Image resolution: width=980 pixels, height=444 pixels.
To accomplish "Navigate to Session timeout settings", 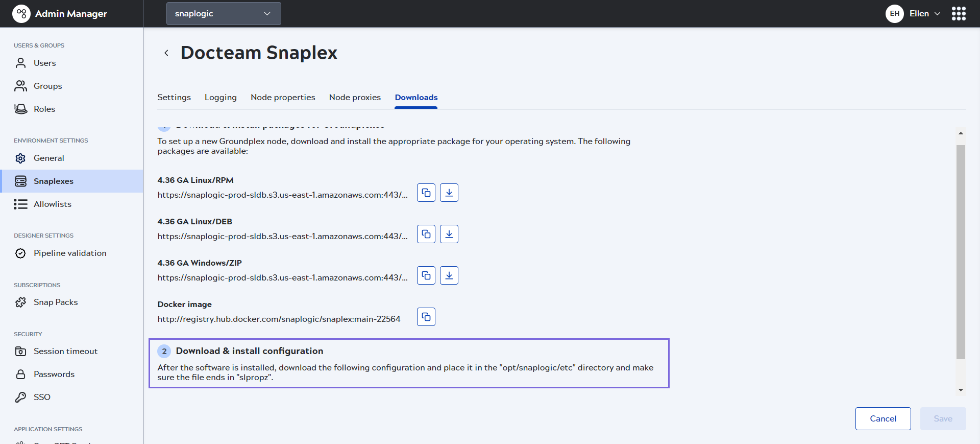I will pos(65,351).
